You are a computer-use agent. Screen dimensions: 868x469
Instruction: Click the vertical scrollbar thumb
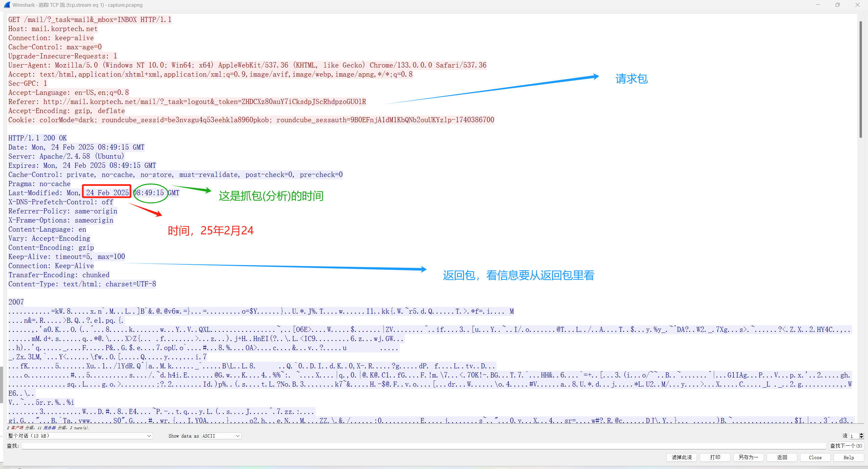[861, 79]
